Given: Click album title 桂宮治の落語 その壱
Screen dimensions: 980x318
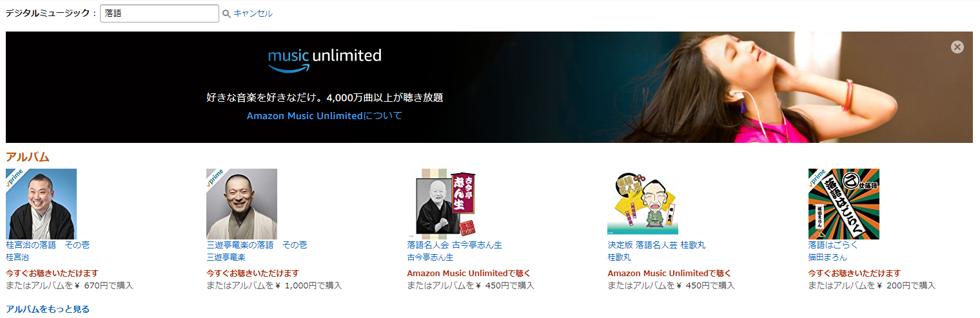Looking at the screenshot, I should (x=48, y=245).
